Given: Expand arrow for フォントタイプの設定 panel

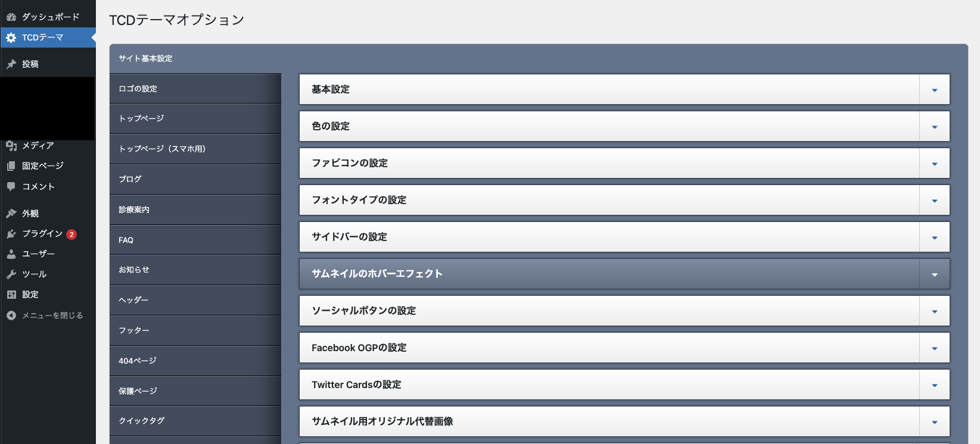Looking at the screenshot, I should click(x=935, y=201).
